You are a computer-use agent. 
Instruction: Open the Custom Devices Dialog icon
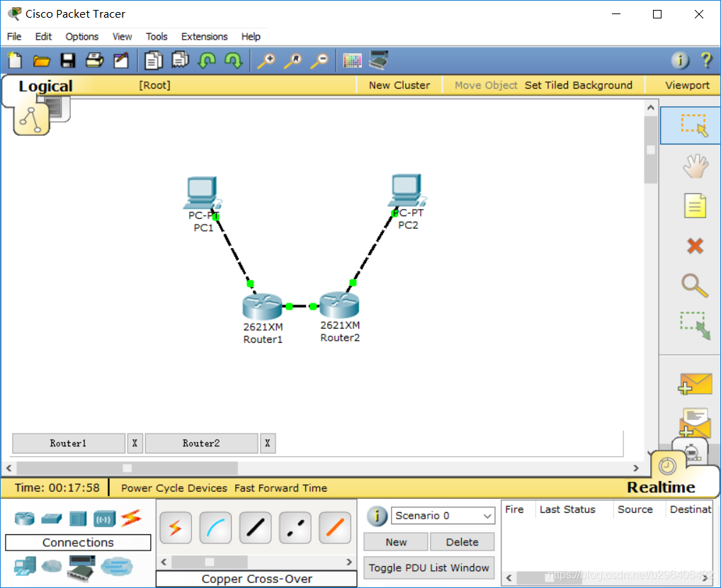[x=380, y=60]
